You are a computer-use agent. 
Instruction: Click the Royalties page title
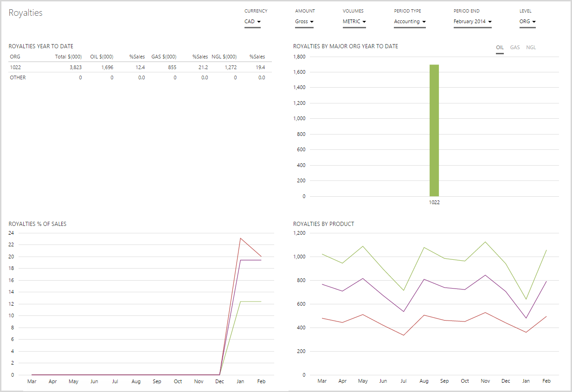tap(26, 13)
